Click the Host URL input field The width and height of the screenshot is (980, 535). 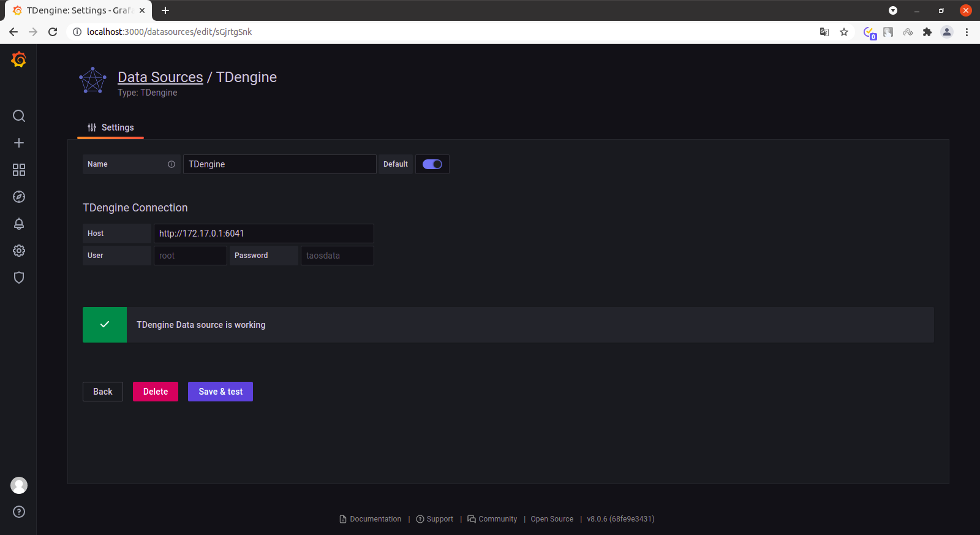pos(263,233)
